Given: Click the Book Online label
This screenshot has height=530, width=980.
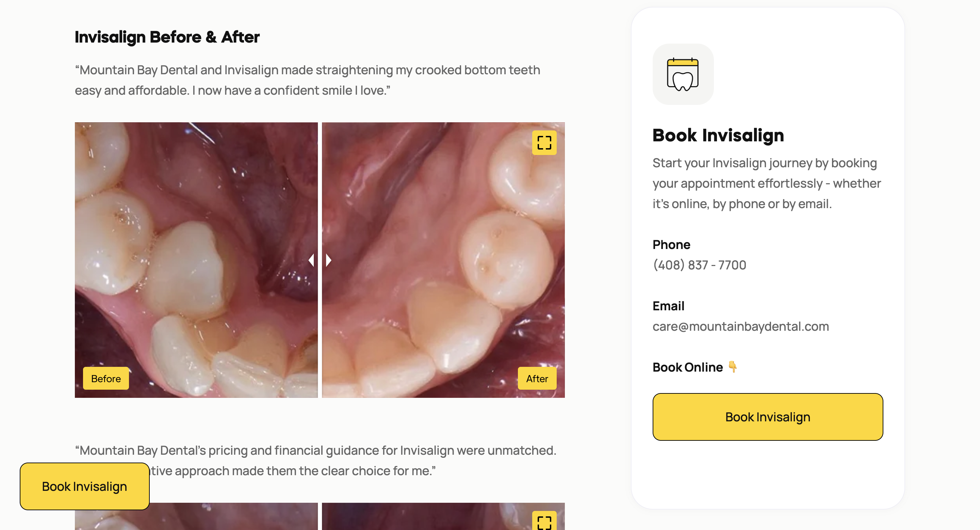Looking at the screenshot, I should tap(687, 367).
